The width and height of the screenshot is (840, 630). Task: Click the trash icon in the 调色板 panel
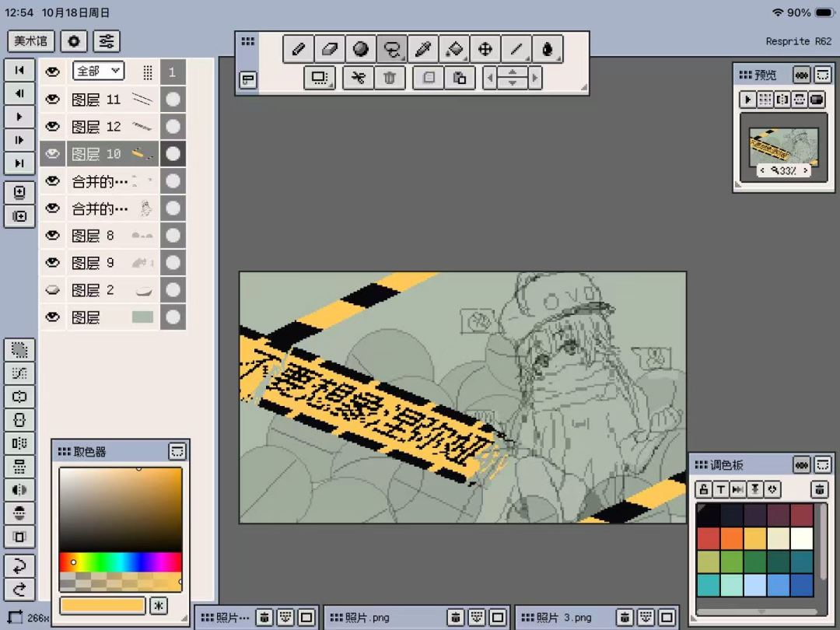click(x=819, y=489)
